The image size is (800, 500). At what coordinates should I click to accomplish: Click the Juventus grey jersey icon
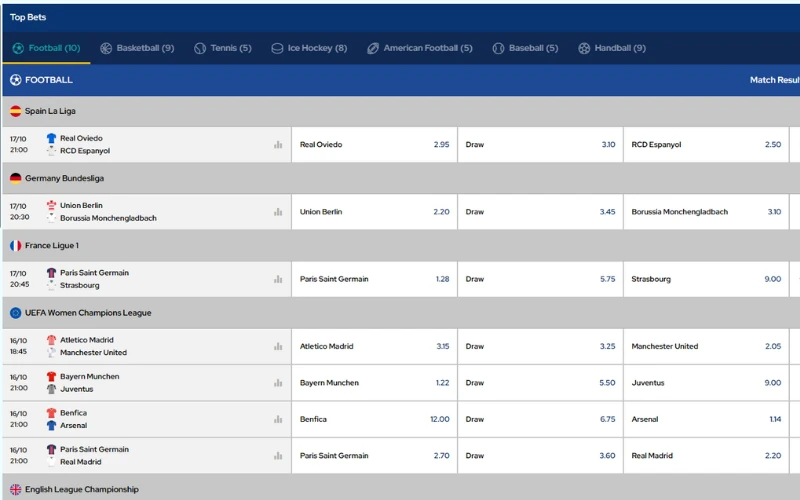pyautogui.click(x=51, y=389)
